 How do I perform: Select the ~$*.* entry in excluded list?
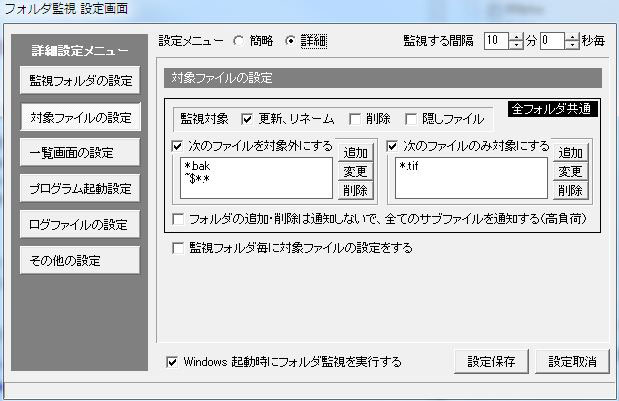click(197, 179)
